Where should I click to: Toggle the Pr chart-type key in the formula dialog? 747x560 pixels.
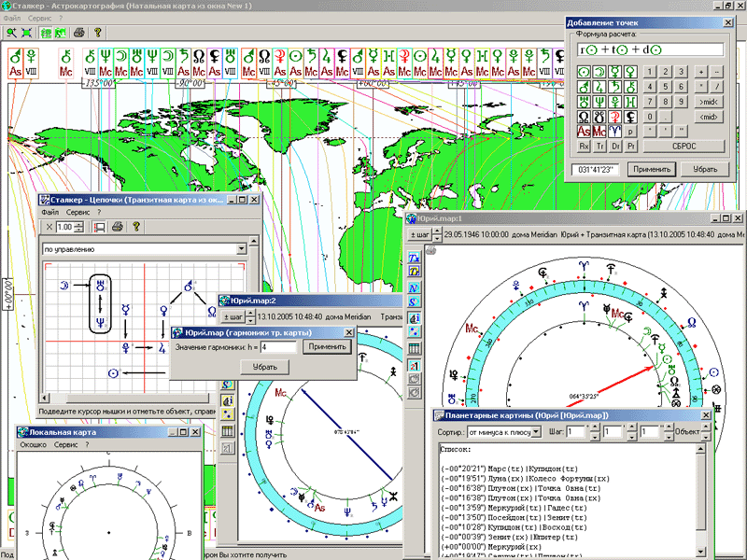631,147
